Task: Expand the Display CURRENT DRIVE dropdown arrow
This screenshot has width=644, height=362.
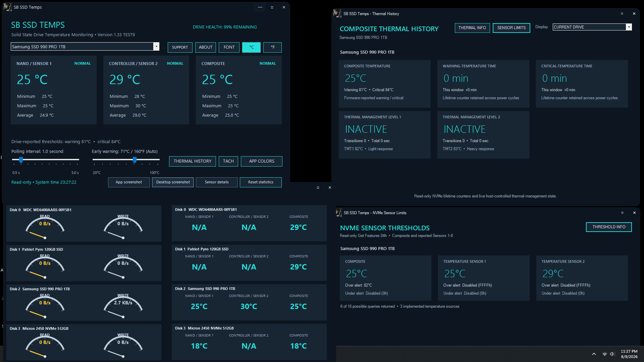Action: [629, 27]
